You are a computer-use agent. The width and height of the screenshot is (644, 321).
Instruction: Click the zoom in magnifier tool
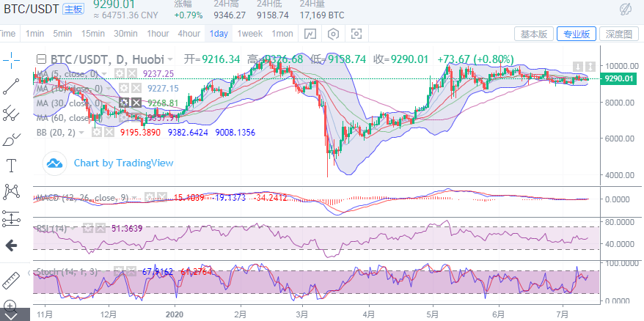[x=9, y=306]
